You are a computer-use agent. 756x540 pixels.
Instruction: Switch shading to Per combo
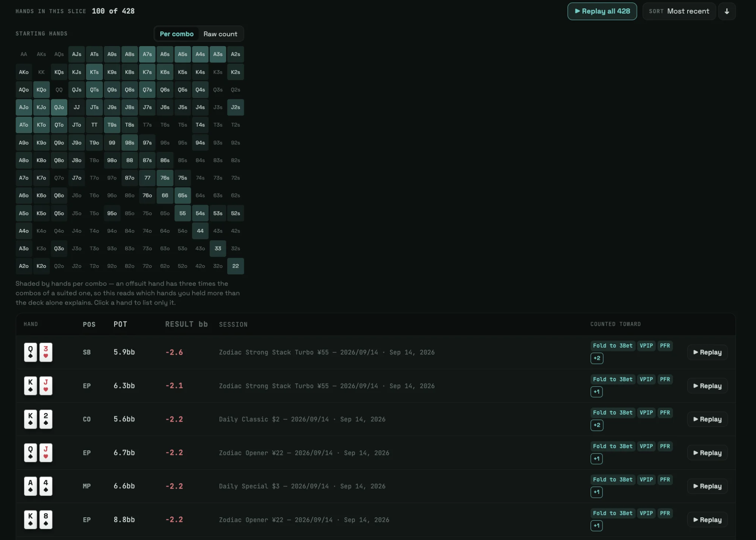[177, 34]
